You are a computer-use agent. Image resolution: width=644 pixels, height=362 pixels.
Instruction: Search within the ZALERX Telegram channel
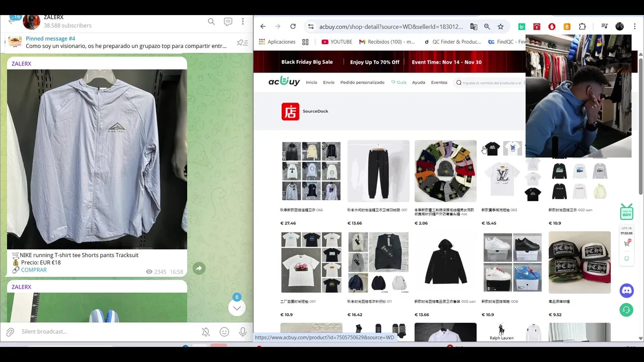pyautogui.click(x=211, y=22)
